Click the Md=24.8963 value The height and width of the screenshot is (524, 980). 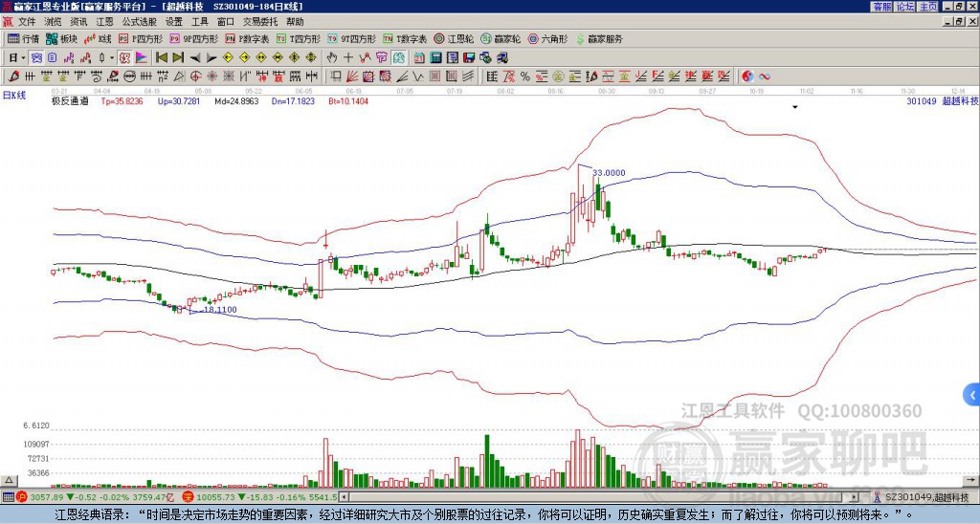[236, 100]
